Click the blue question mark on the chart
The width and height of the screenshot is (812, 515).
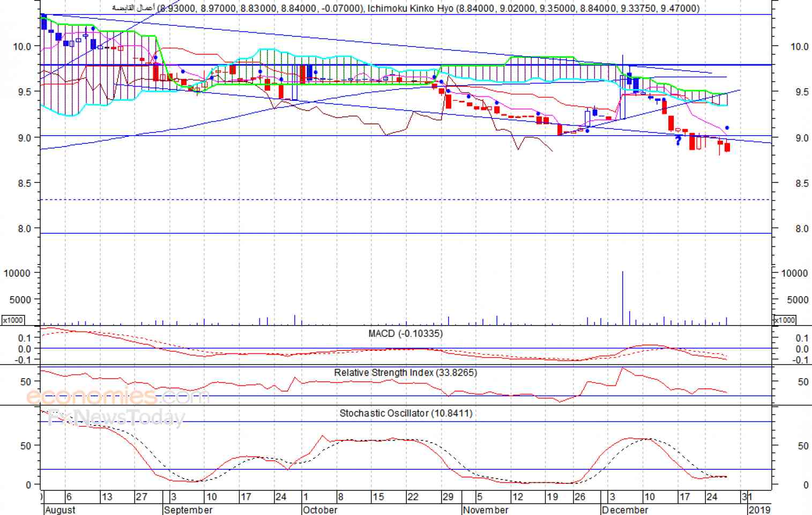click(x=678, y=141)
